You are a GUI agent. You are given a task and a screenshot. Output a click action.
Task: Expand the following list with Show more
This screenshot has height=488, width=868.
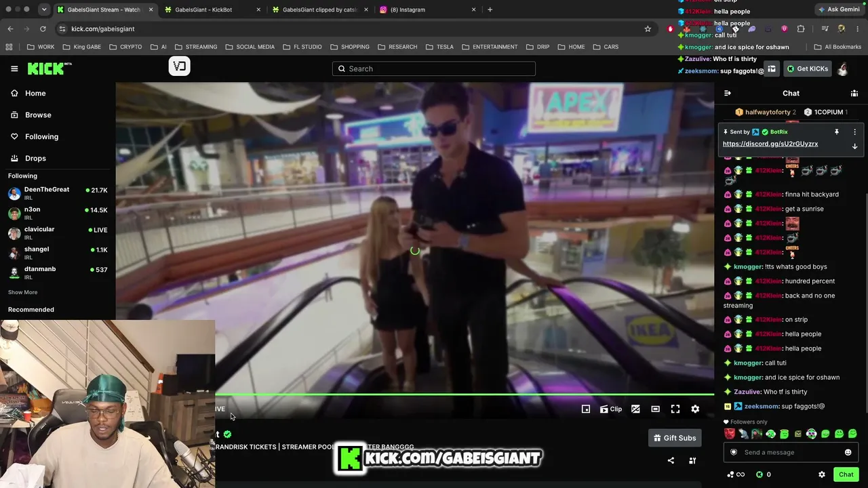click(23, 292)
